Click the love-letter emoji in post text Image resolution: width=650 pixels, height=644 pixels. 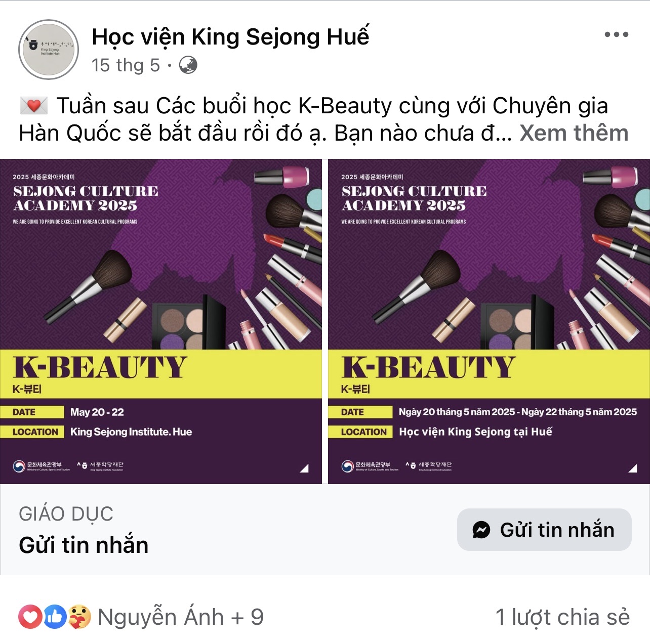(x=33, y=106)
